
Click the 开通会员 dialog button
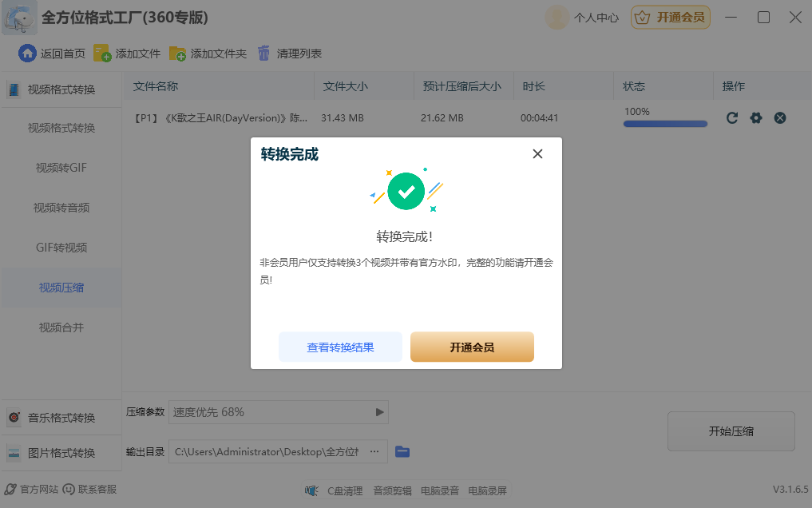point(472,347)
